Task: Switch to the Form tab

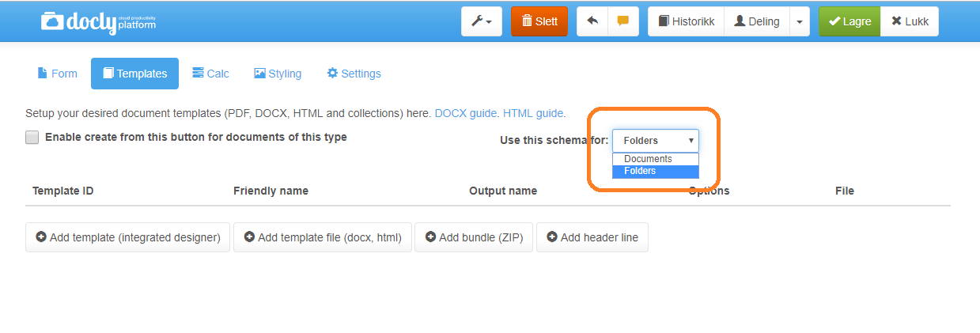Action: click(57, 74)
